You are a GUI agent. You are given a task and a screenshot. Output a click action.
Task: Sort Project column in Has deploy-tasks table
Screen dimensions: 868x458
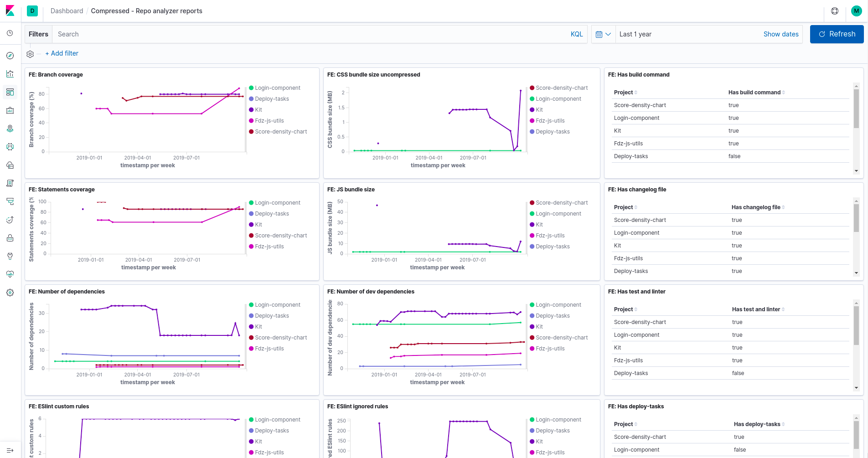pos(625,424)
